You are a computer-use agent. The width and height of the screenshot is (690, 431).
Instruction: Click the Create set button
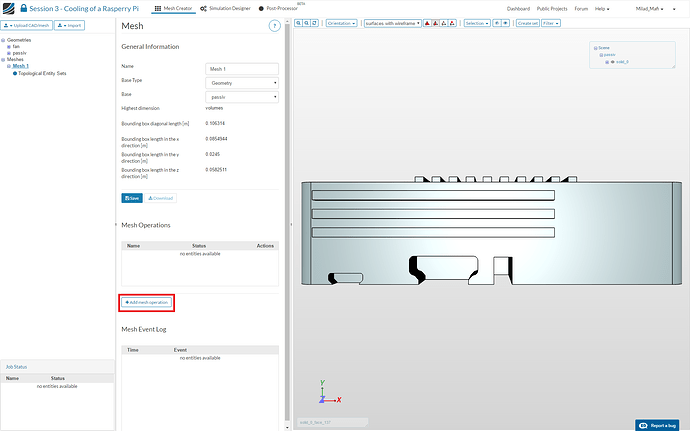pos(528,23)
